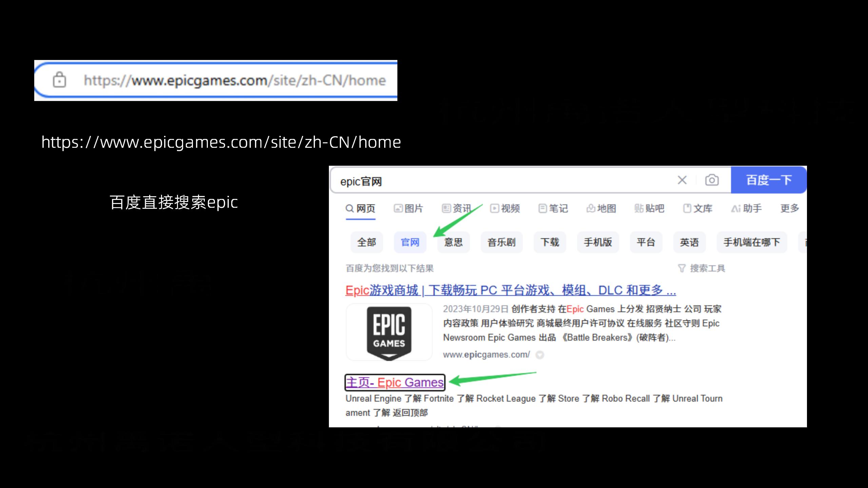Expand the 更多 tab menu
The width and height of the screenshot is (868, 488).
point(790,208)
